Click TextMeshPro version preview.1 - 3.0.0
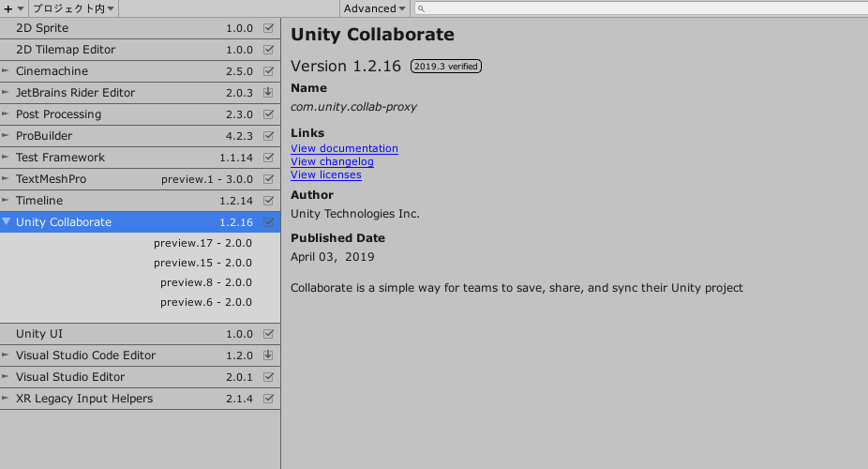 [207, 179]
